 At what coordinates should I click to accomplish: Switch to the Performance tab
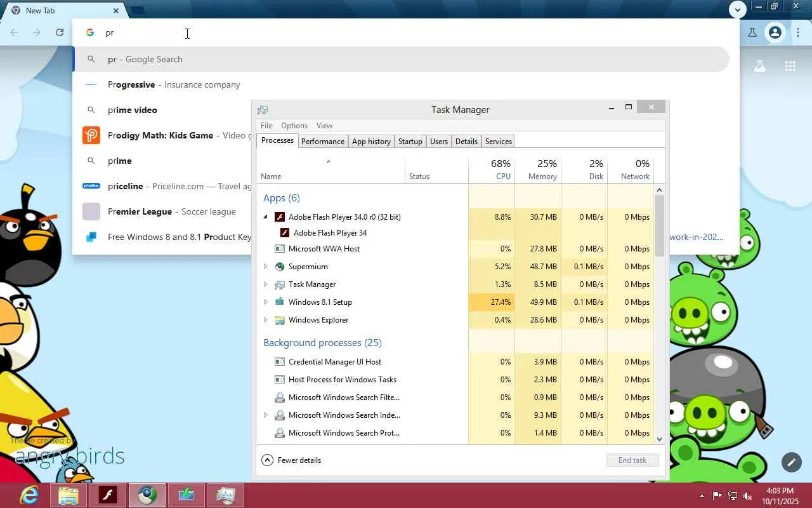point(323,142)
